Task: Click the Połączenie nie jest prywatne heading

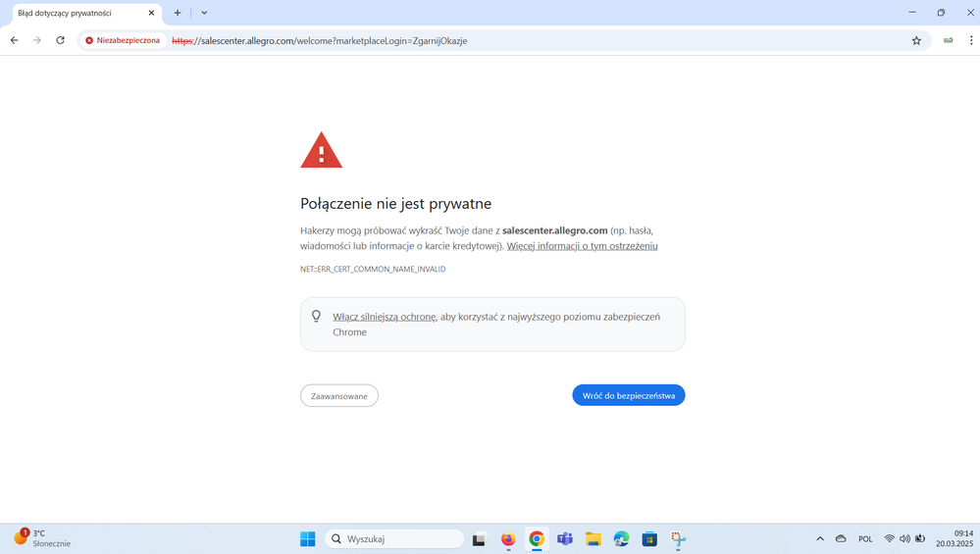Action: [395, 204]
